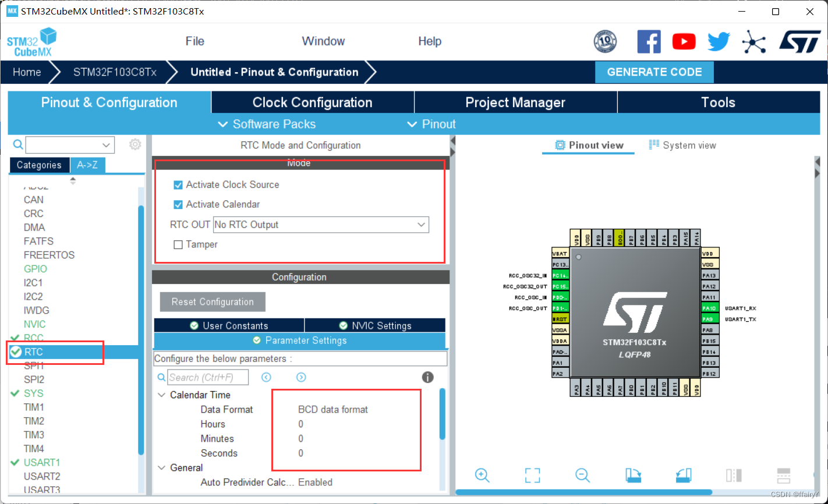
Task: Click the magnifier icon above the peripheral list
Action: pyautogui.click(x=18, y=144)
